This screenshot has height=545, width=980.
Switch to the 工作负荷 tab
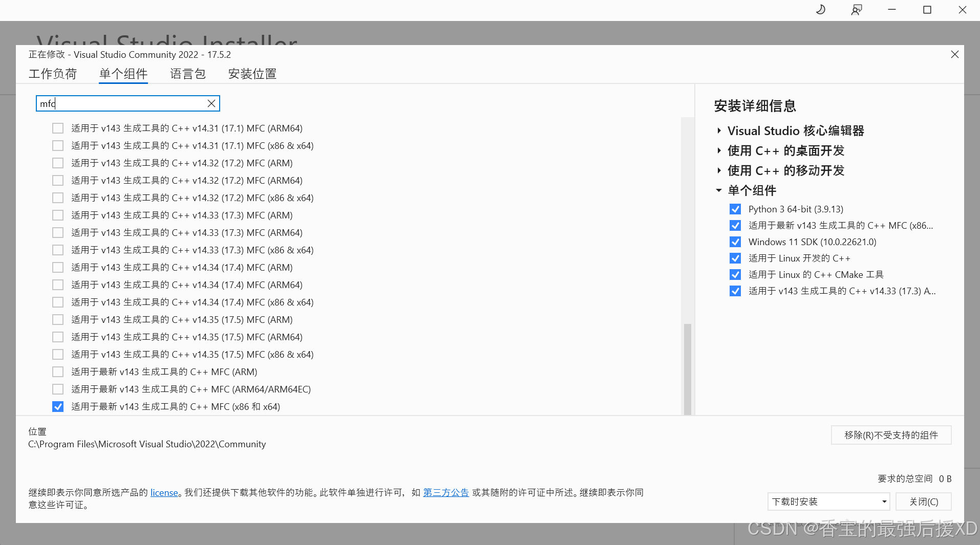[x=53, y=74]
